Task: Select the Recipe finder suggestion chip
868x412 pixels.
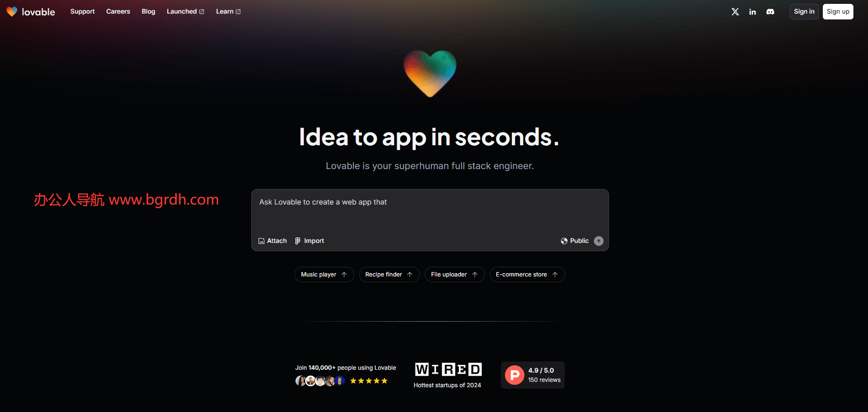Action: pos(389,275)
